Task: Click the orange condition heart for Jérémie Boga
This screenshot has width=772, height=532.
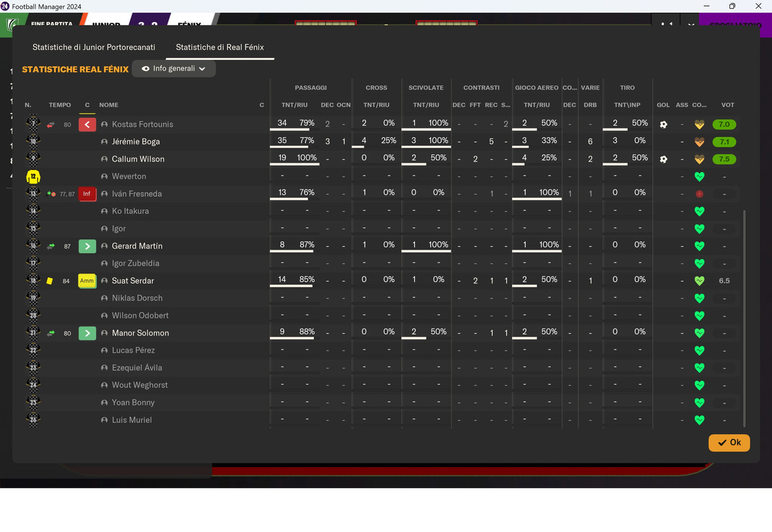Action: point(699,142)
